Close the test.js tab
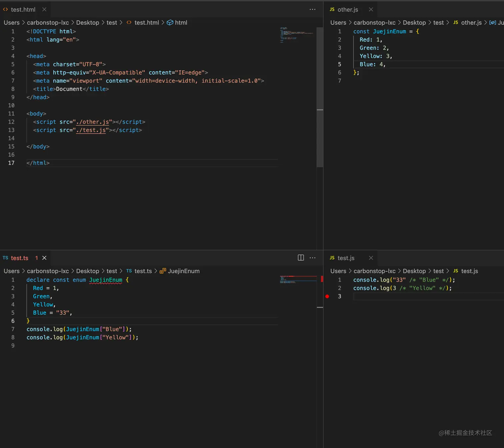The width and height of the screenshot is (504, 448). pos(371,258)
